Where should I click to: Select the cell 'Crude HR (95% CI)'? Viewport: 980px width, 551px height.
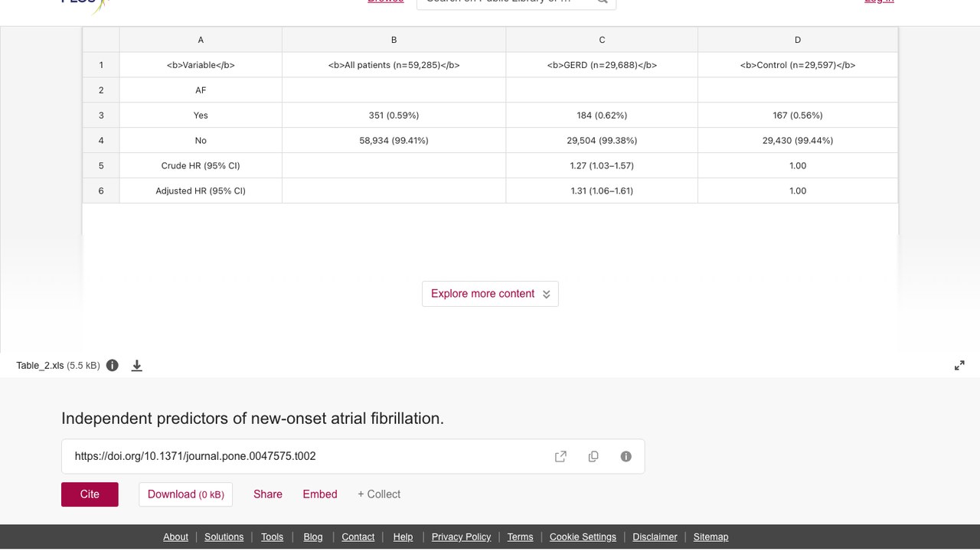(x=201, y=165)
